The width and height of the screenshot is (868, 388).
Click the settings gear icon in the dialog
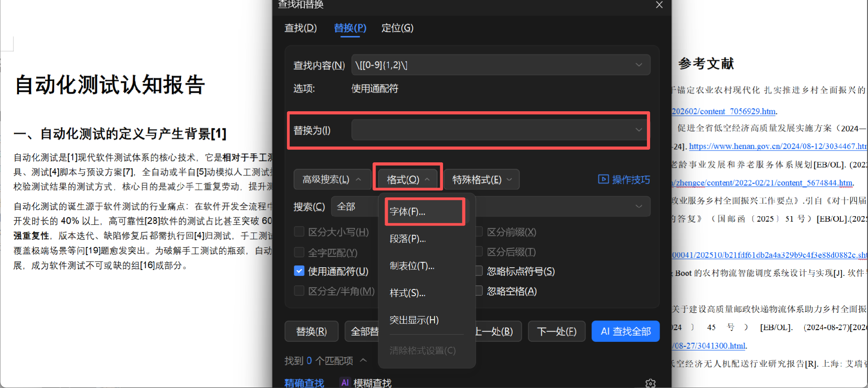coord(650,383)
